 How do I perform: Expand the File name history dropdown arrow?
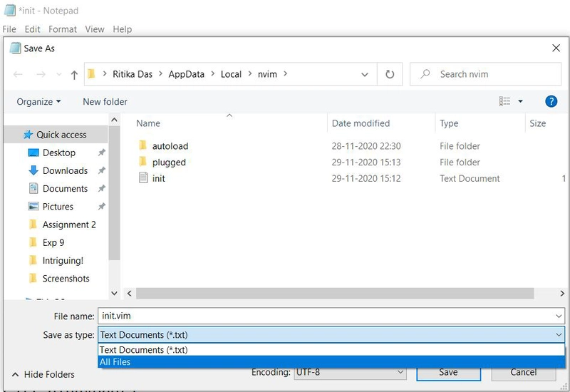click(559, 316)
